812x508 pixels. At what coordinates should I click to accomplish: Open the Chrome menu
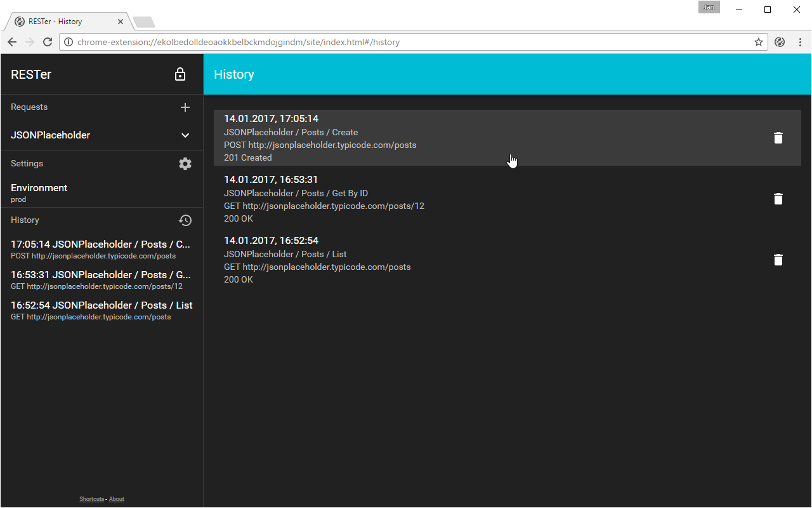tap(799, 42)
